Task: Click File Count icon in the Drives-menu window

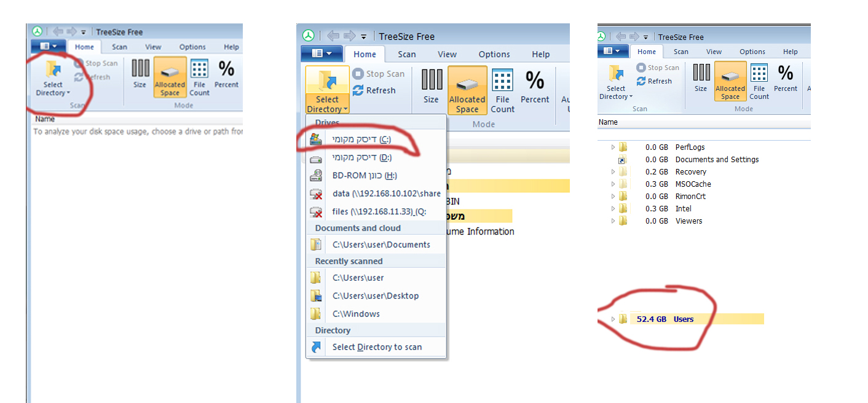Action: pos(502,90)
